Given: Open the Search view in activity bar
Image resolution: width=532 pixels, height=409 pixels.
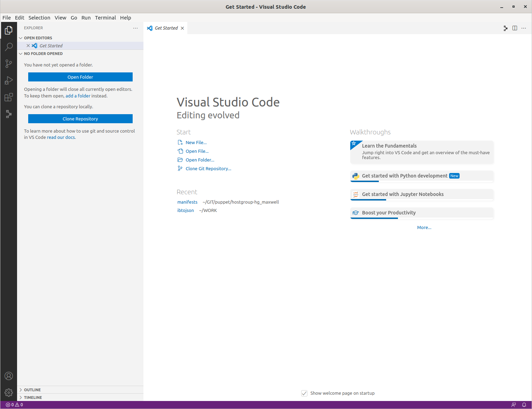Looking at the screenshot, I should coord(9,47).
